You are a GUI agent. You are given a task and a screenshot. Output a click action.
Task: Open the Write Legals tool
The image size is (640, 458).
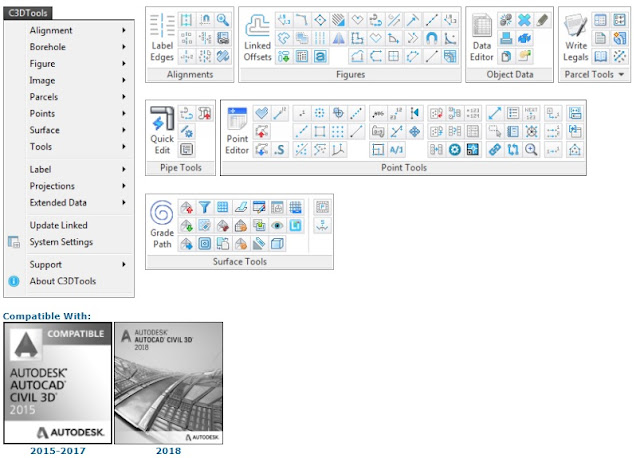click(x=576, y=38)
